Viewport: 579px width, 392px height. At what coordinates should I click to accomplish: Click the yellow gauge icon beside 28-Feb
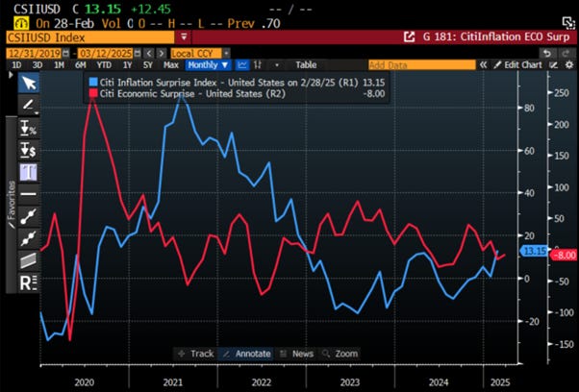(x=21, y=24)
